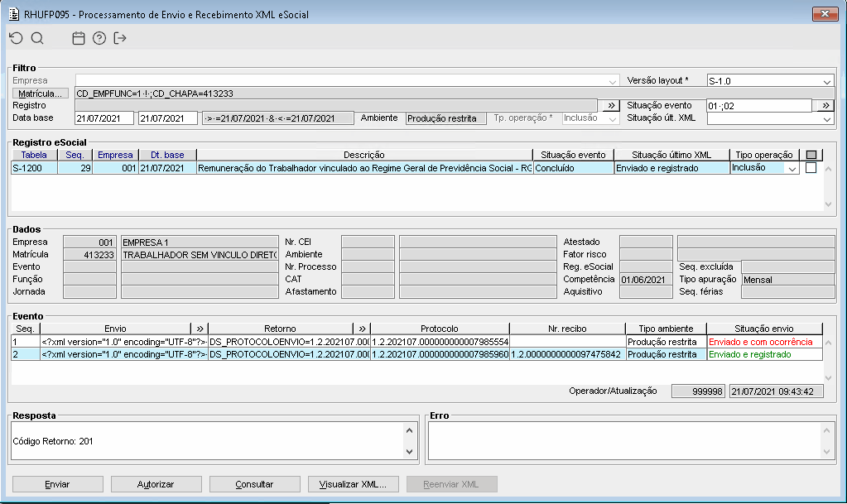847x504 pixels.
Task: Click the Seq. column header in Registro eSocial
Action: click(x=75, y=155)
